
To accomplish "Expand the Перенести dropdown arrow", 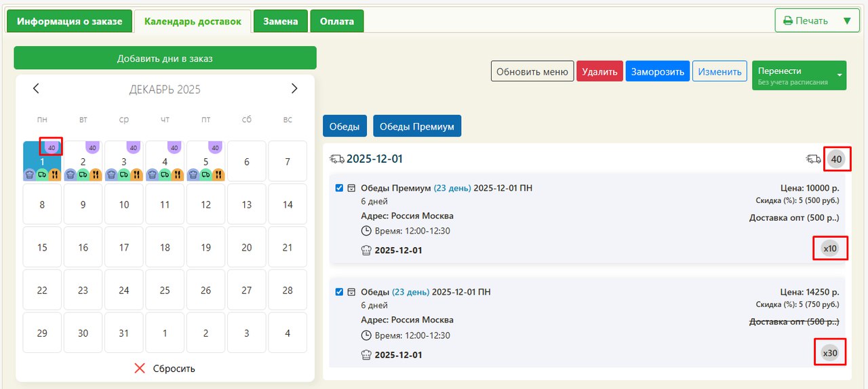I will click(840, 75).
